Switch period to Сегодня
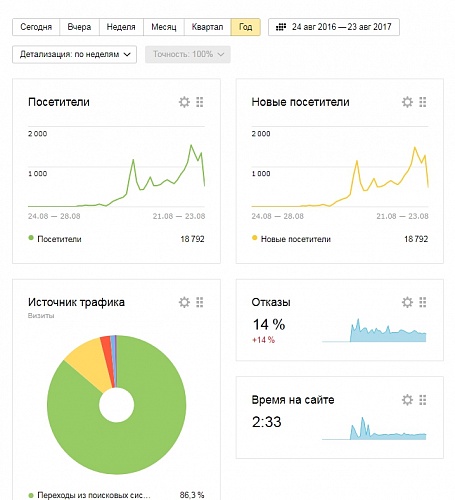The height and width of the screenshot is (500, 455). click(36, 27)
